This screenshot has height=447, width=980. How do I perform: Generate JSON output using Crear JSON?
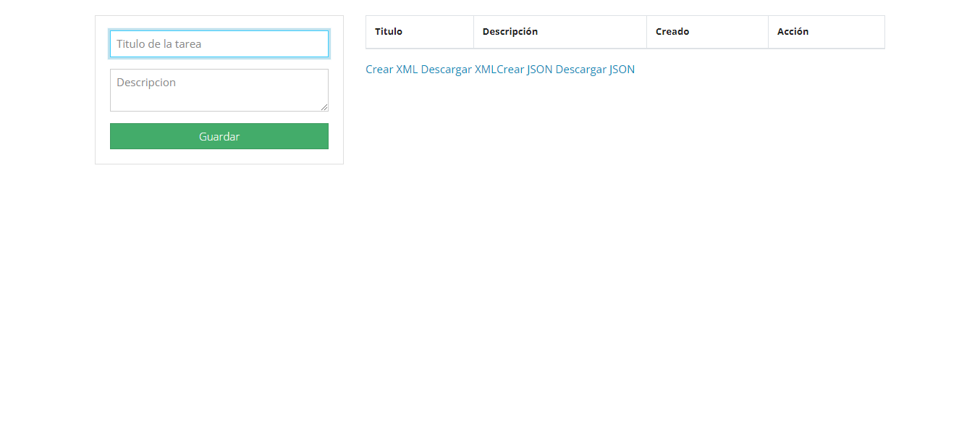(x=525, y=69)
